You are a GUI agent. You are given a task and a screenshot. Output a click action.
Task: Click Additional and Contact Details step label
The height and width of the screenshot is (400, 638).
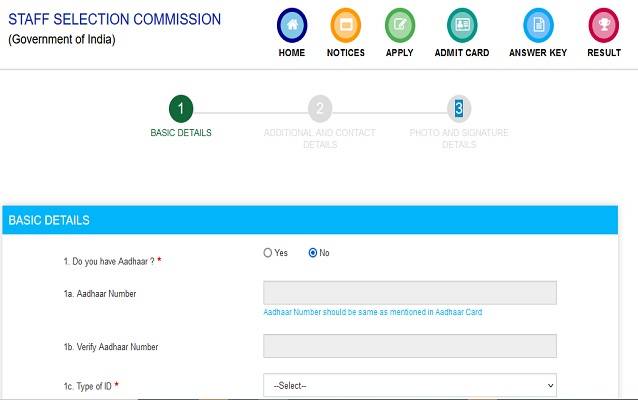[x=320, y=138]
